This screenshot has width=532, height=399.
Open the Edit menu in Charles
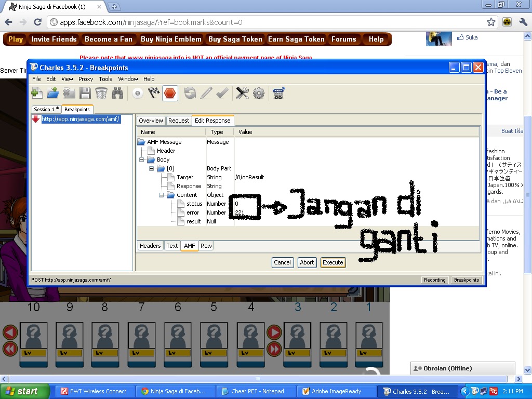pos(51,79)
